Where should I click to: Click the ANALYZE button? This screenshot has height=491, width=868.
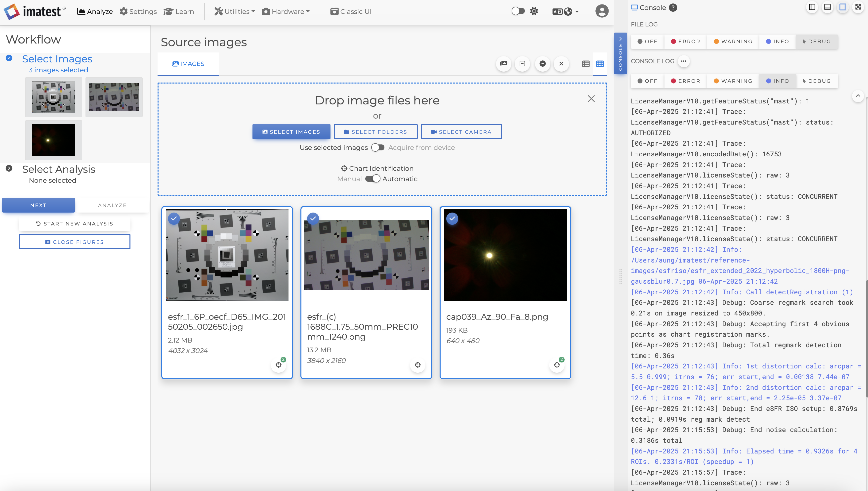pos(112,205)
